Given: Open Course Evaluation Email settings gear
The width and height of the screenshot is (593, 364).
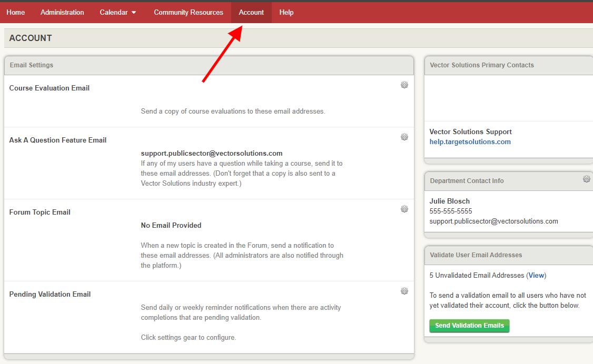Looking at the screenshot, I should 404,85.
